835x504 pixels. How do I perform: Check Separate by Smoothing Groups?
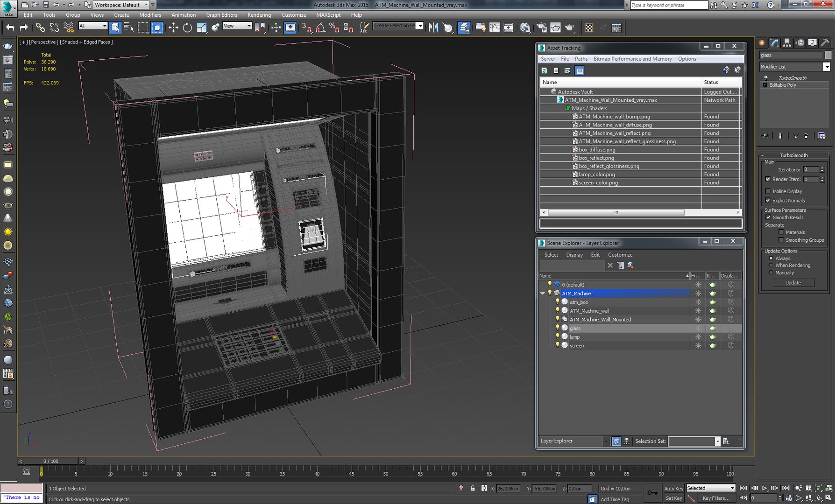coord(781,240)
